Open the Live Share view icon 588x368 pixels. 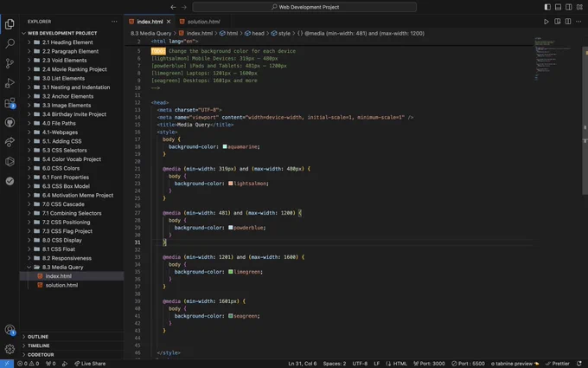10,142
